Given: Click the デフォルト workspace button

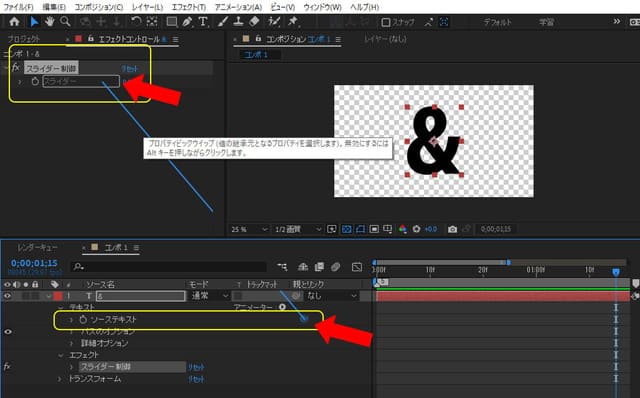Looking at the screenshot, I should click(497, 22).
